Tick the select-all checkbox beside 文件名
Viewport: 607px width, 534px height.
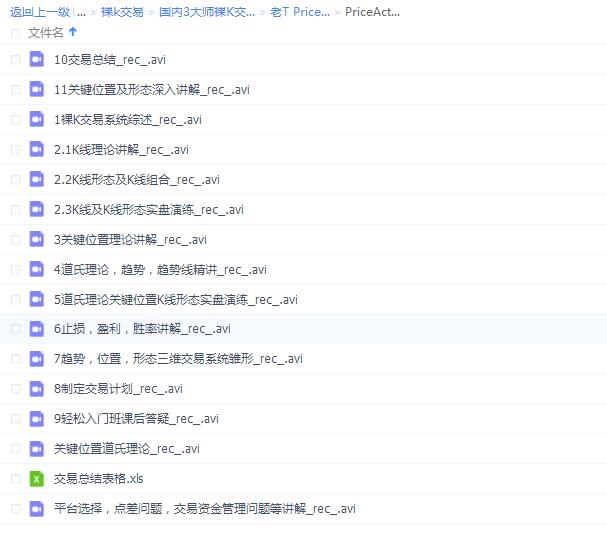[x=15, y=33]
